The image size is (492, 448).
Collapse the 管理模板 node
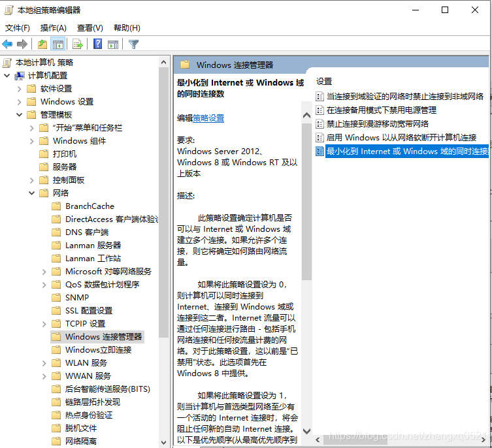[20, 115]
